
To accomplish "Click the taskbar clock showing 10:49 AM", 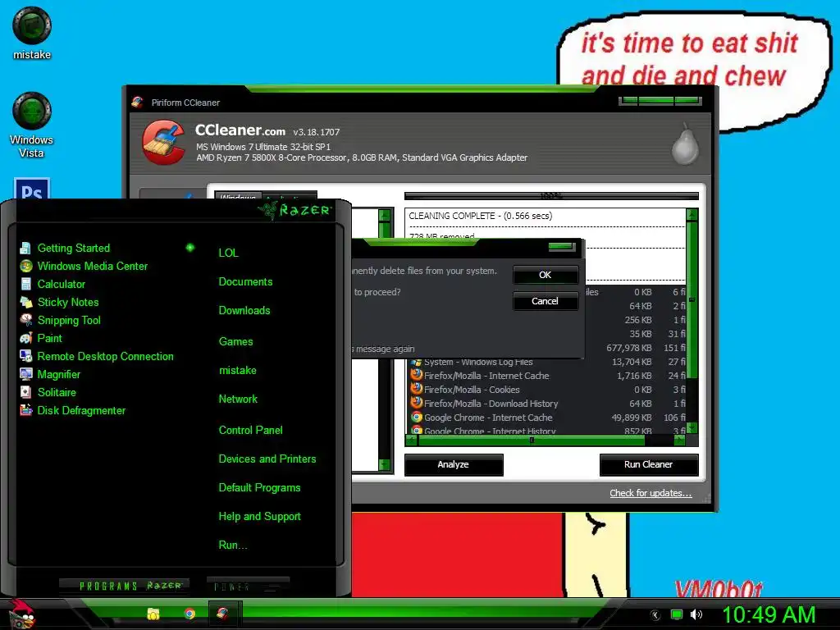I will pos(769,614).
